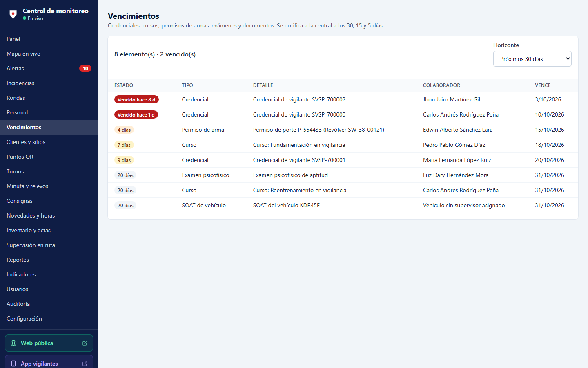Open the Alertas section
588x368 pixels.
(49, 68)
